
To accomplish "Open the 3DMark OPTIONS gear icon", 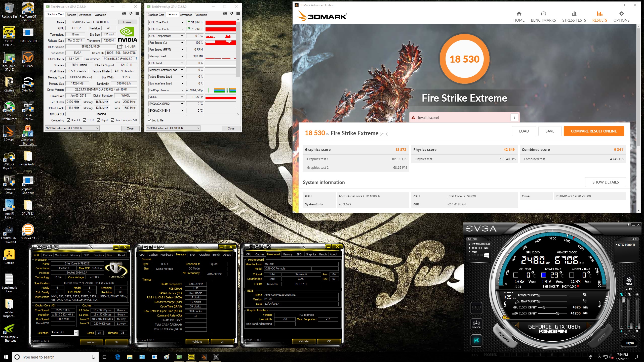I will coord(621,14).
